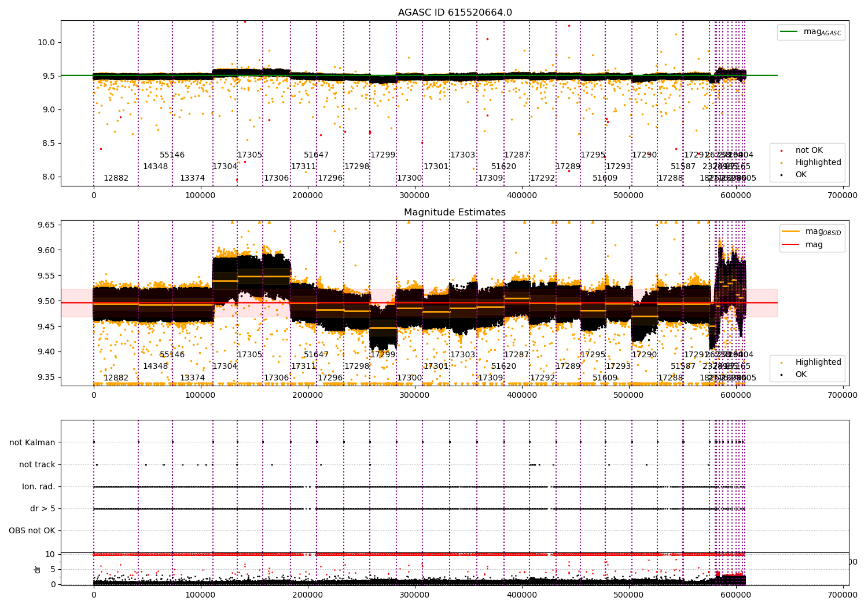The image size is (868, 608).
Task: Click the 9.40 y-axis tick label
Action: click(47, 351)
